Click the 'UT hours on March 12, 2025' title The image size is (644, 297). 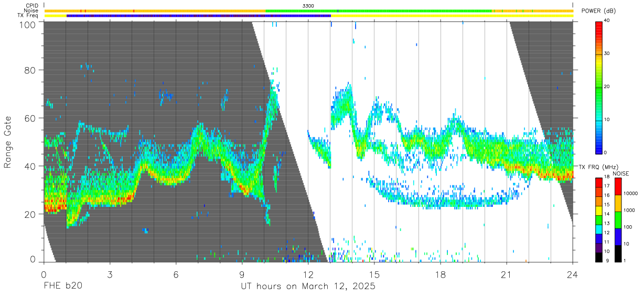click(x=308, y=287)
